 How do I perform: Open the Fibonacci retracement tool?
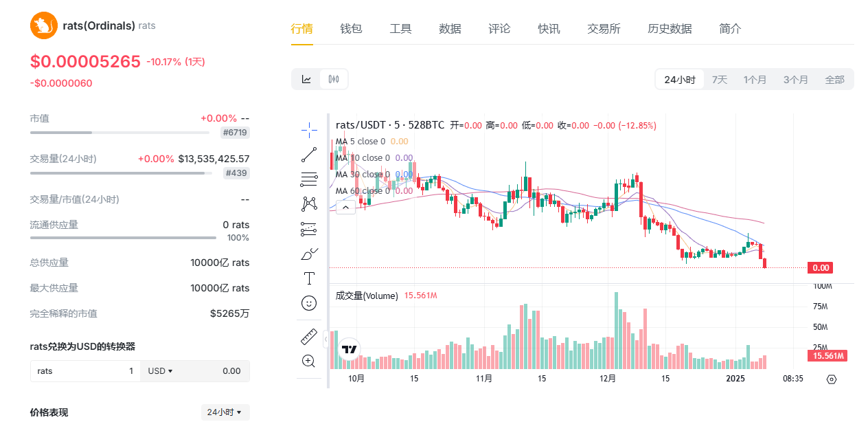point(309,179)
